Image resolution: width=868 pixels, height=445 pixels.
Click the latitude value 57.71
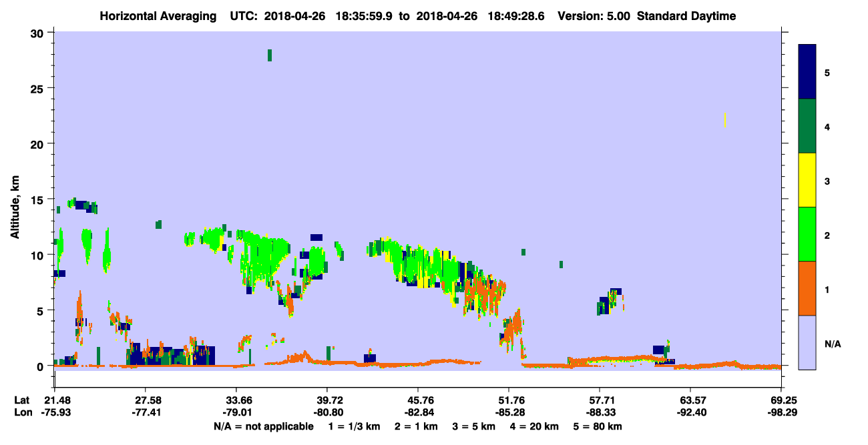600,400
